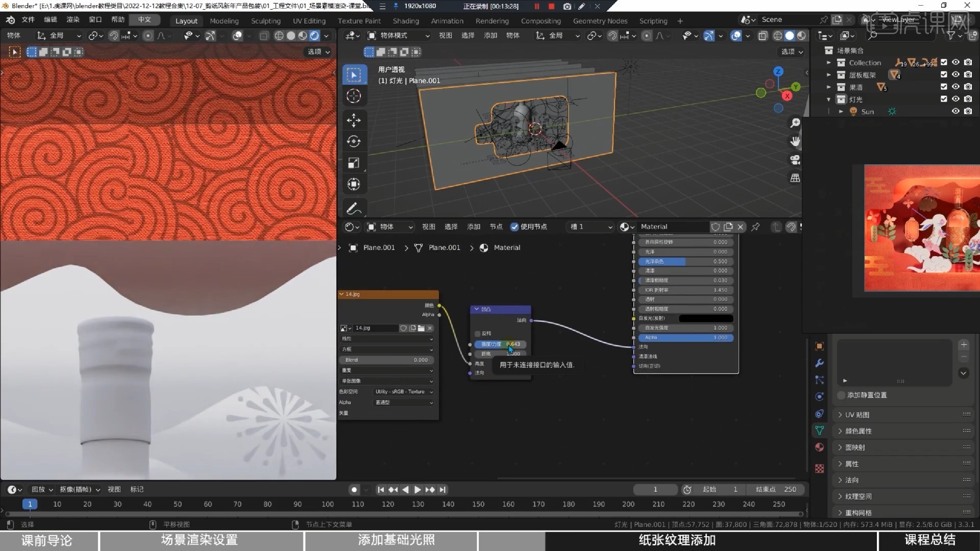
Task: Open the 槽 1 material slot dropdown
Action: pyautogui.click(x=591, y=227)
